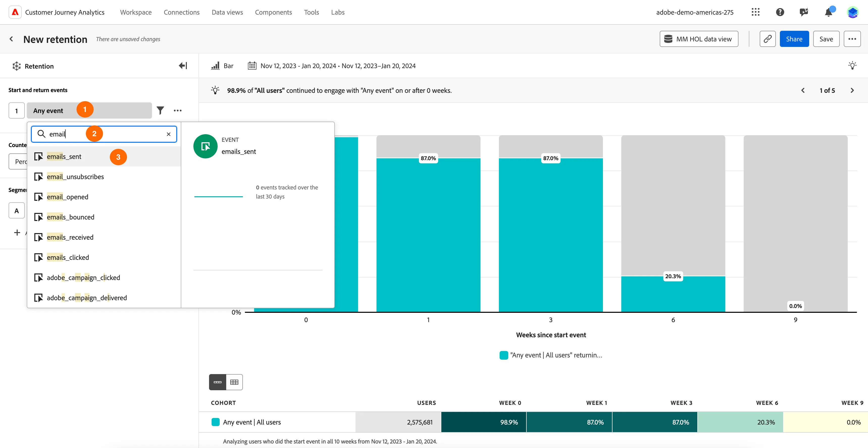Go to the next insight with the right chevron

[x=852, y=91]
